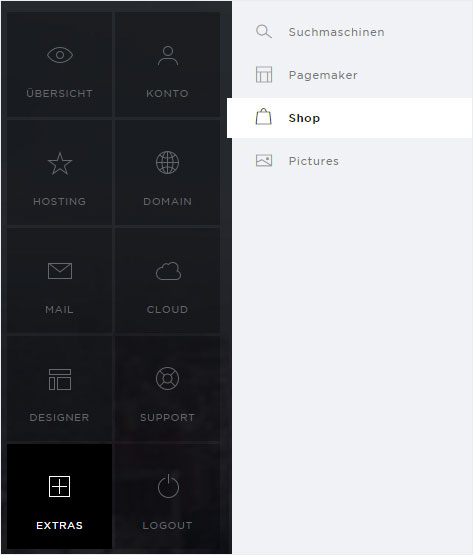
Task: Click the Pagemaker grid icon
Action: (x=264, y=74)
